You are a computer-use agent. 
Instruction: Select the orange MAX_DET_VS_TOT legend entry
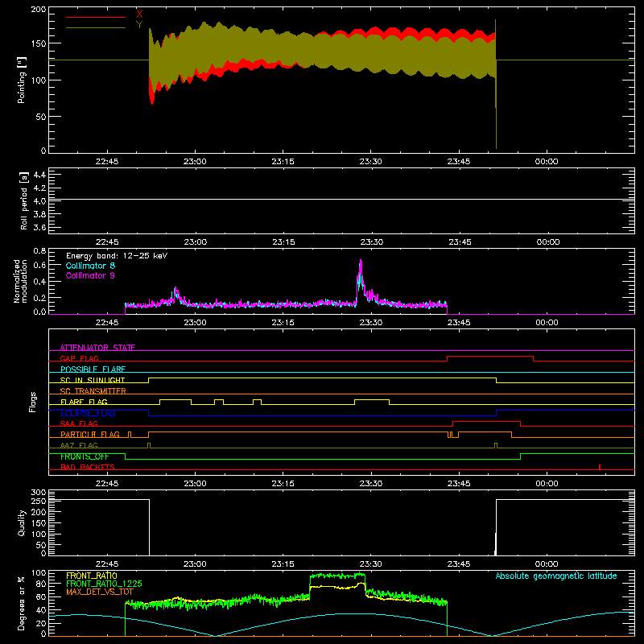click(x=100, y=592)
